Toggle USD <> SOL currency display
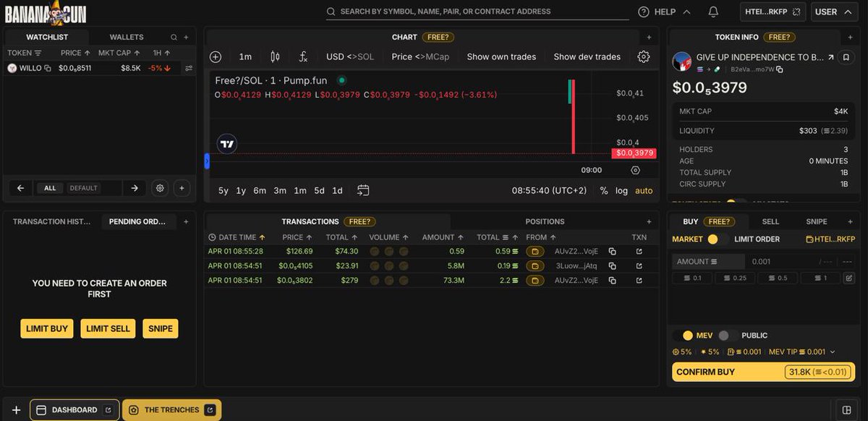 pos(350,56)
